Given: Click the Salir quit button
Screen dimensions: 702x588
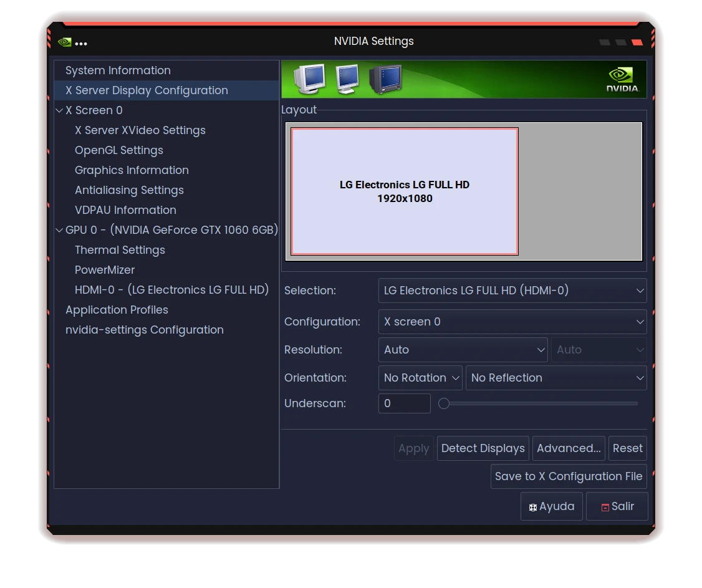Looking at the screenshot, I should 617,506.
